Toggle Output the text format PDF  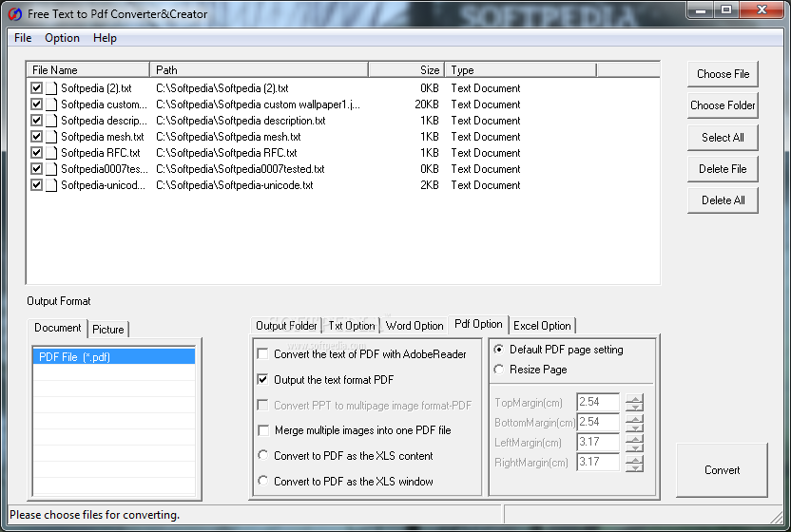pos(262,379)
